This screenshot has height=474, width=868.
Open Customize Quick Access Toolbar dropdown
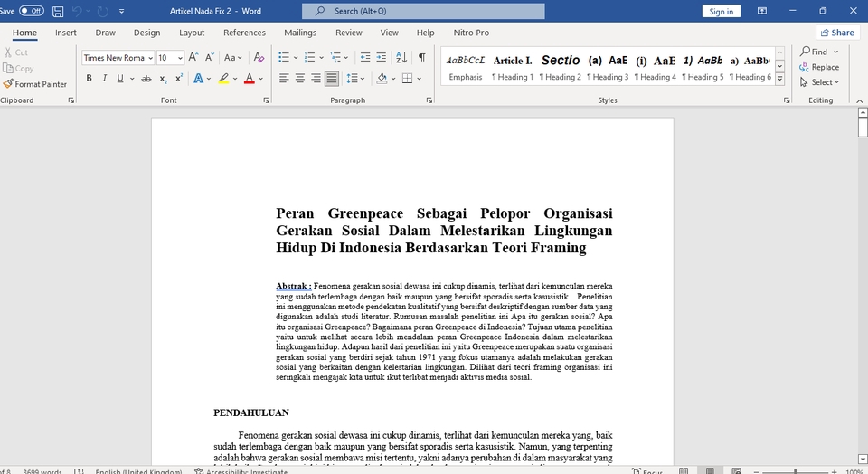[x=122, y=11]
